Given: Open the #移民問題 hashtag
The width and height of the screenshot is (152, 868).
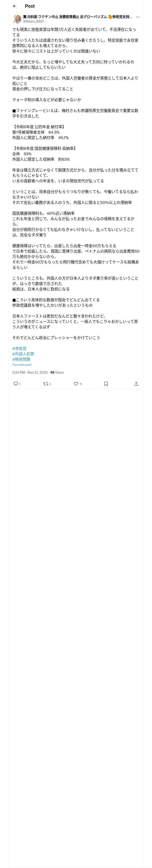Looking at the screenshot, I should point(21,359).
